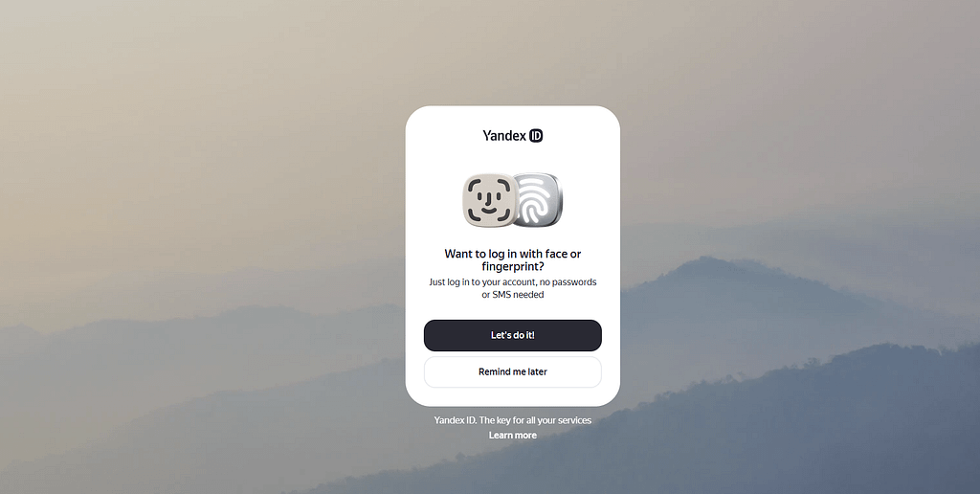Click the 'The key for all your services' tagline
The image size is (980, 494).
(x=535, y=420)
